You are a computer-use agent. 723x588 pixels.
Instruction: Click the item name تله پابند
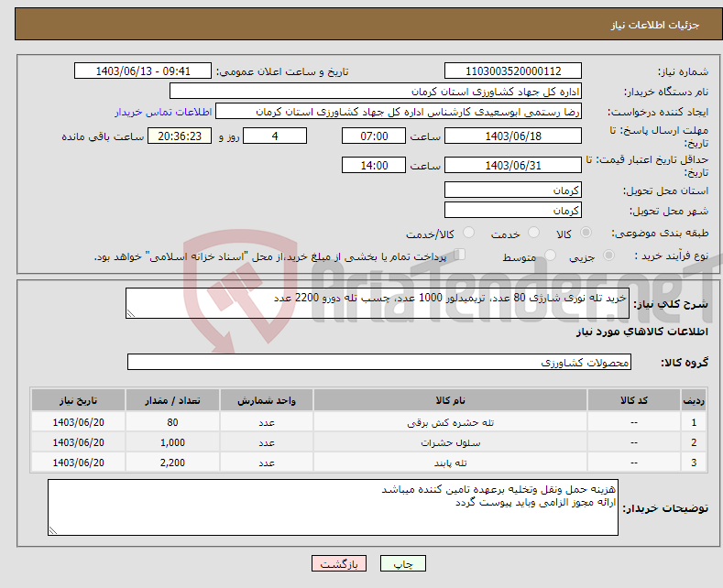tap(451, 463)
